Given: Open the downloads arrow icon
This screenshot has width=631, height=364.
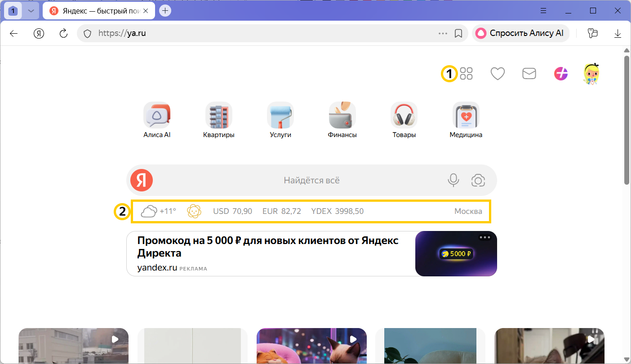Looking at the screenshot, I should click(x=618, y=33).
